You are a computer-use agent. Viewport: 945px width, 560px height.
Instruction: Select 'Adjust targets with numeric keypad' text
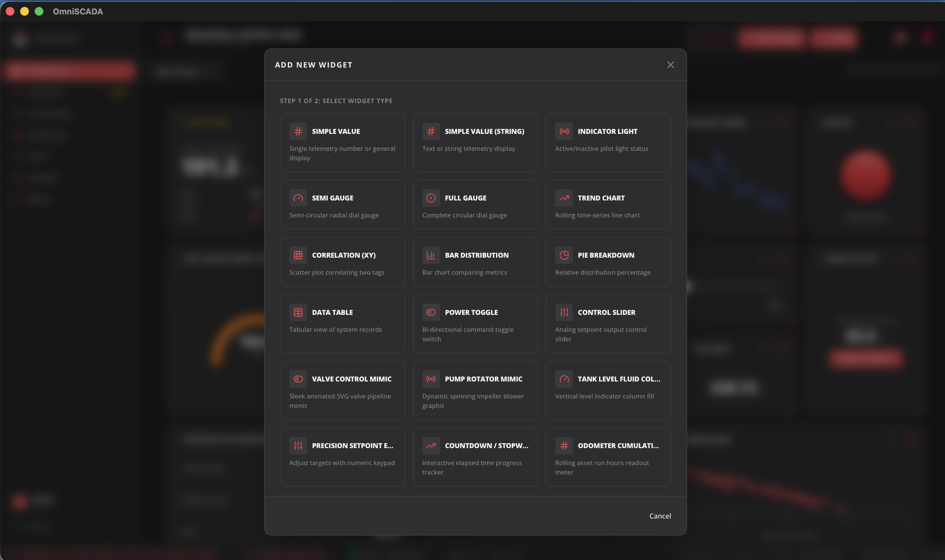click(x=342, y=463)
